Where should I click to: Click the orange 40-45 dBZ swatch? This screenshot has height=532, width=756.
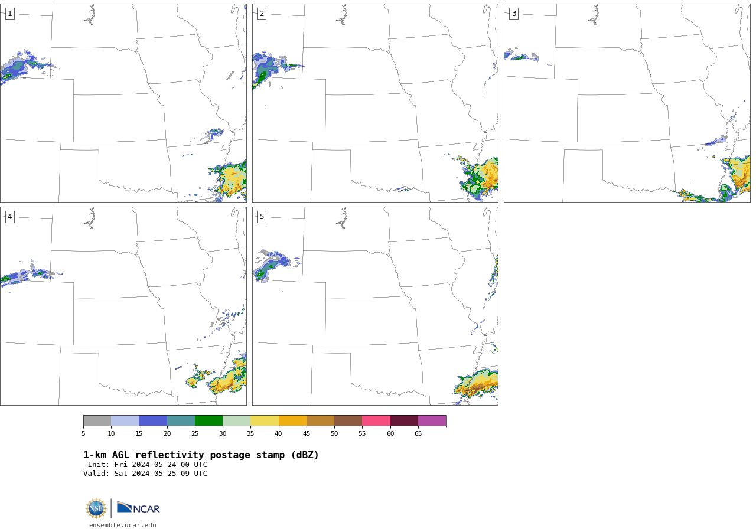point(292,421)
